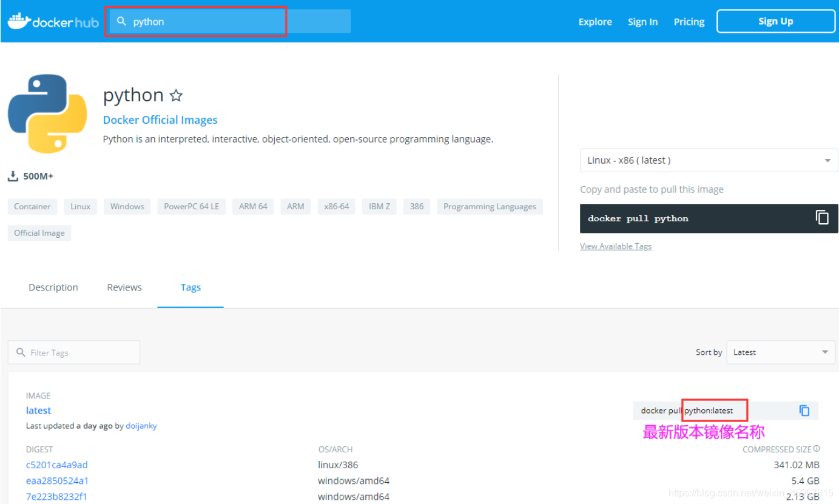Click in the header search field

point(230,22)
